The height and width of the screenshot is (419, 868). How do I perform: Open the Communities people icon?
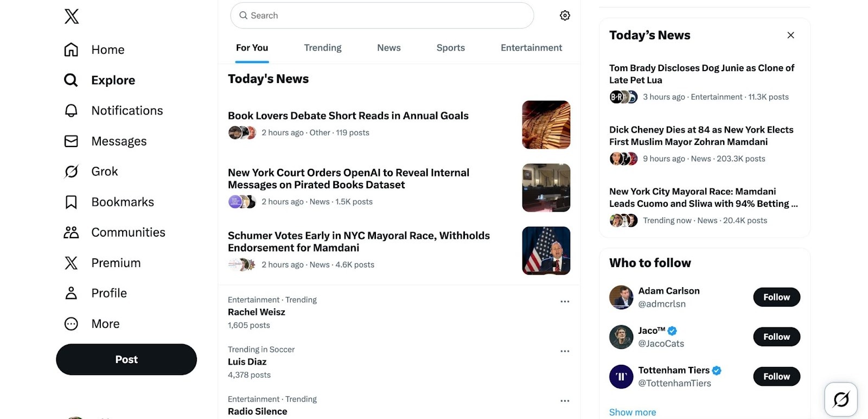71,232
